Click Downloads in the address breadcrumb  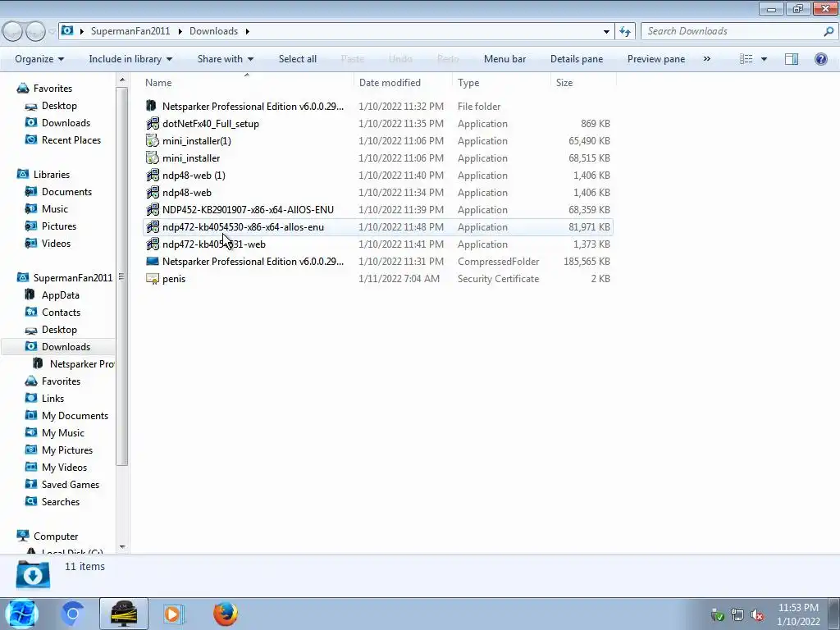[213, 31]
